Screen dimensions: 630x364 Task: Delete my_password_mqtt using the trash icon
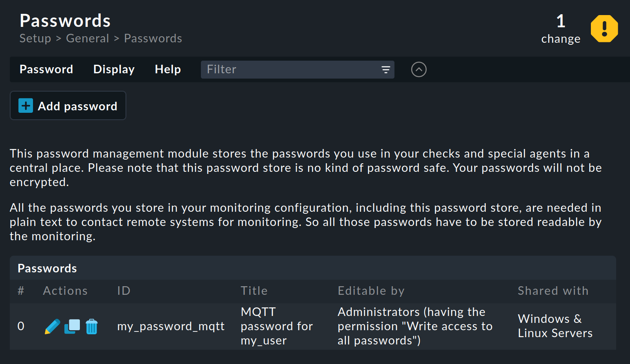pyautogui.click(x=92, y=326)
